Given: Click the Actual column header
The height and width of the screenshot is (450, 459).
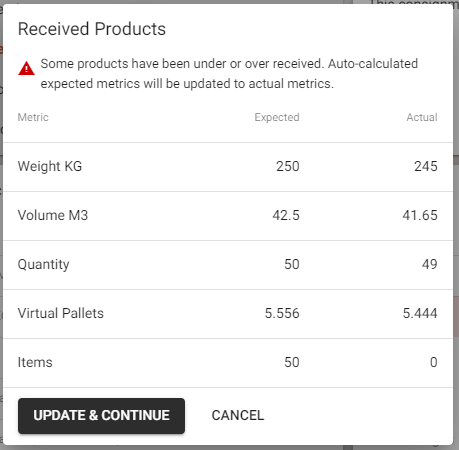Looking at the screenshot, I should click(422, 117).
